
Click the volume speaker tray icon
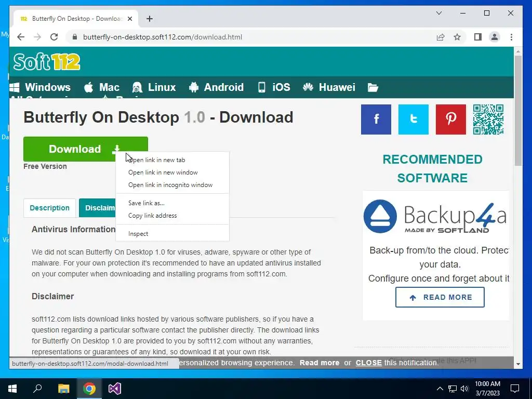coord(464,389)
